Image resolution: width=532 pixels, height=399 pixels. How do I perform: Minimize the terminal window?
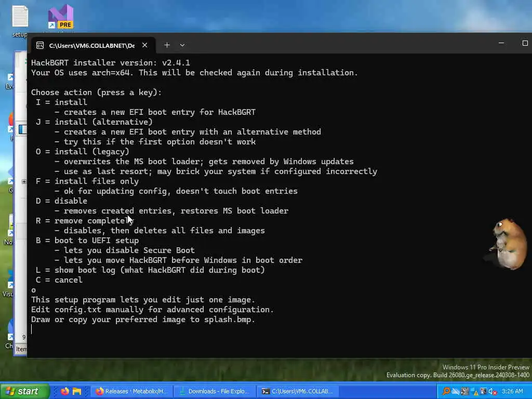[x=501, y=43]
